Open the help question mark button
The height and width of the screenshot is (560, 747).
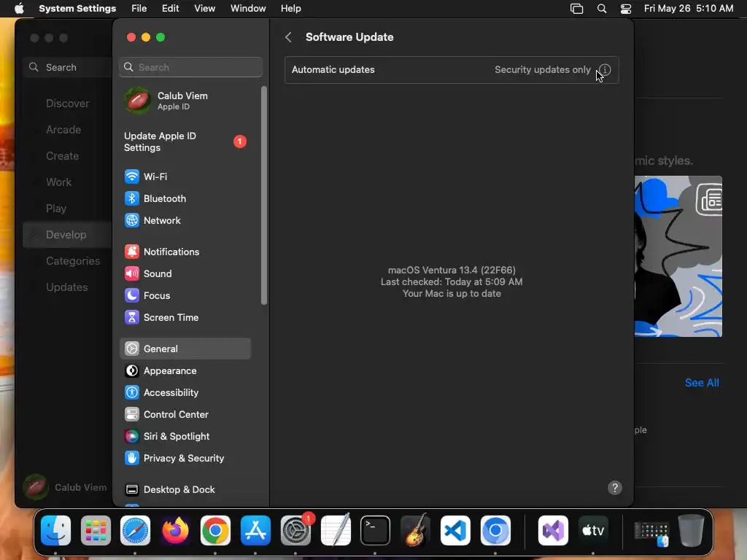[x=614, y=488]
